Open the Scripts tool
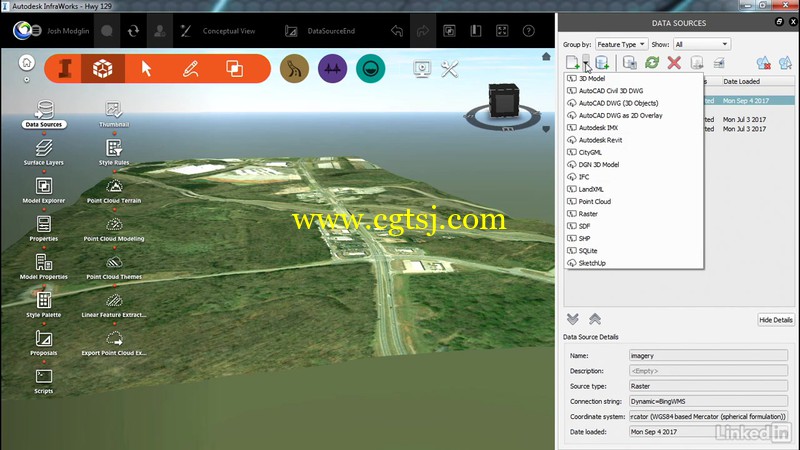 pyautogui.click(x=44, y=381)
